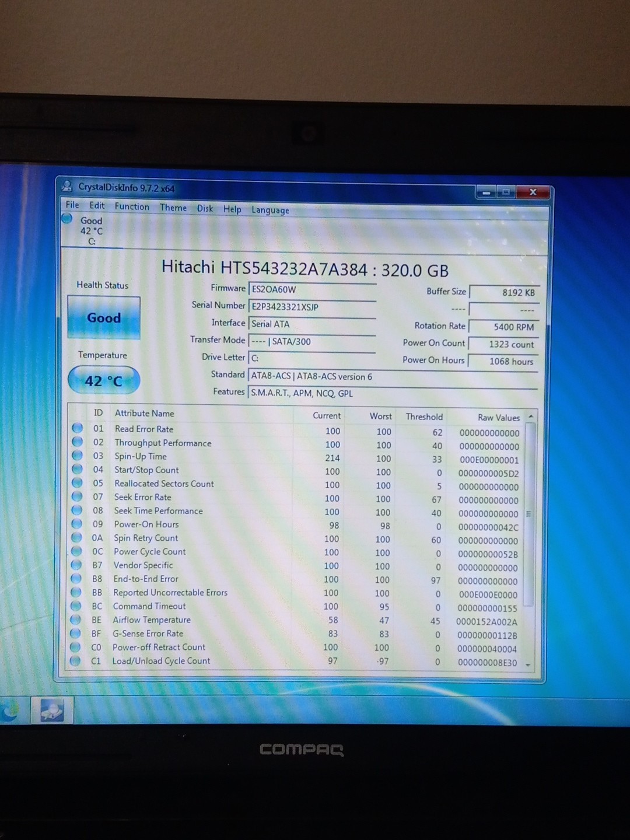The width and height of the screenshot is (630, 840).
Task: Click status icon for Start/Stop Count
Action: 77,469
